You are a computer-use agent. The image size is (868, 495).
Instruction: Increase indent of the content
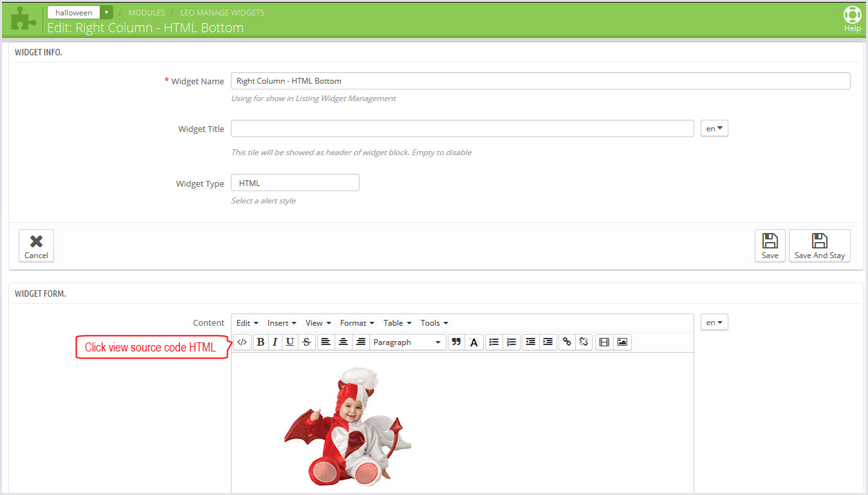548,342
